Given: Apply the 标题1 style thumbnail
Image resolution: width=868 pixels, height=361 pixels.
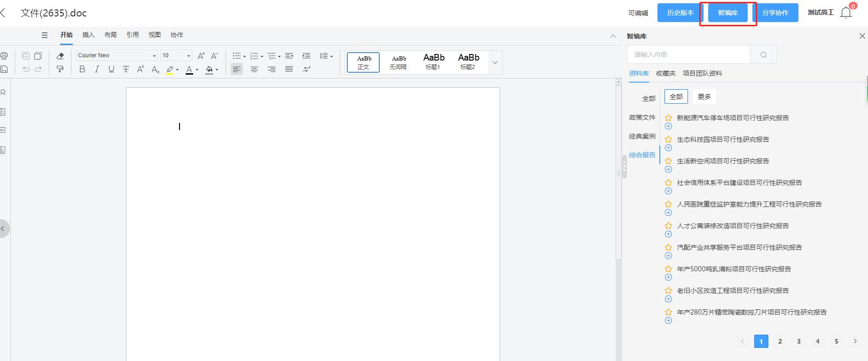Looking at the screenshot, I should tap(433, 62).
